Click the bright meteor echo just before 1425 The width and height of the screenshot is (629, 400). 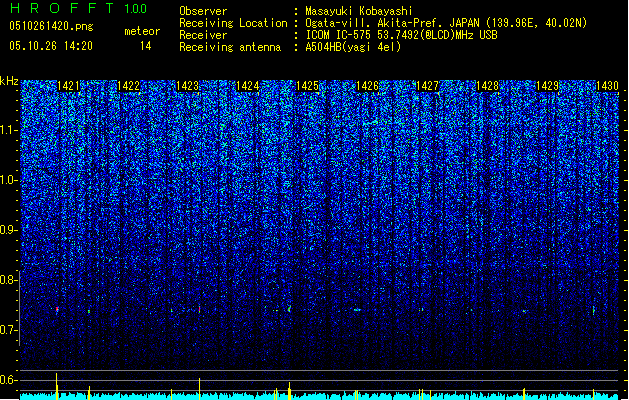290,309
